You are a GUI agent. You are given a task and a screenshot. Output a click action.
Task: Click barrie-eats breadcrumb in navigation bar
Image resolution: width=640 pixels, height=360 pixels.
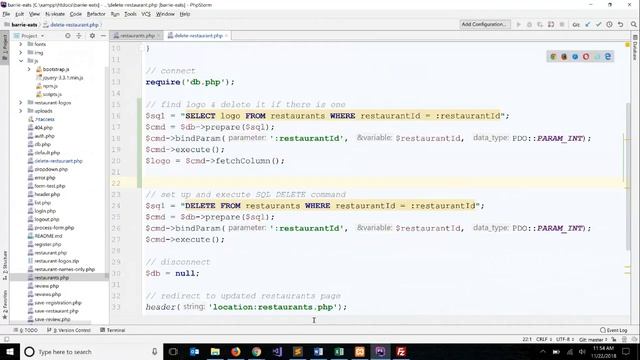(21, 25)
